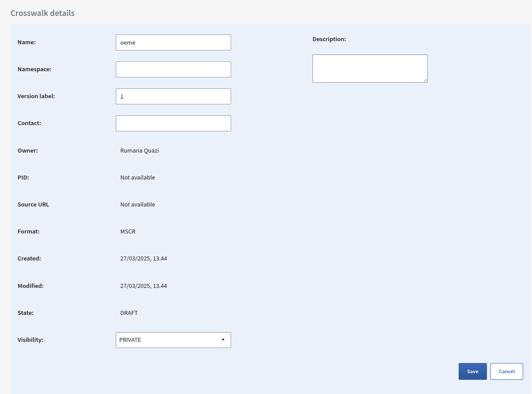This screenshot has width=532, height=394.
Task: Click the Created date value
Action: click(144, 258)
